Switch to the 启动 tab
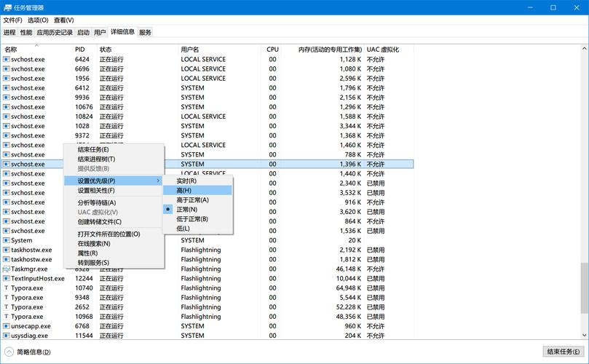 [x=83, y=32]
